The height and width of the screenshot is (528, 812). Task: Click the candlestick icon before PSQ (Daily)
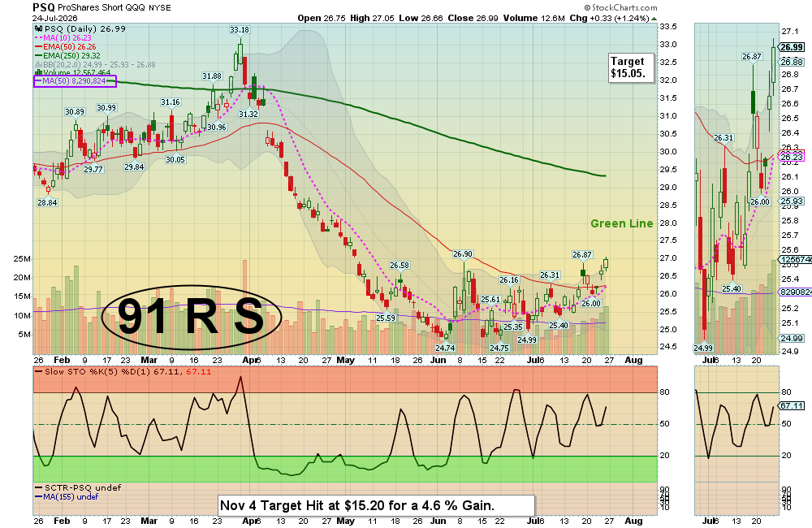point(39,29)
